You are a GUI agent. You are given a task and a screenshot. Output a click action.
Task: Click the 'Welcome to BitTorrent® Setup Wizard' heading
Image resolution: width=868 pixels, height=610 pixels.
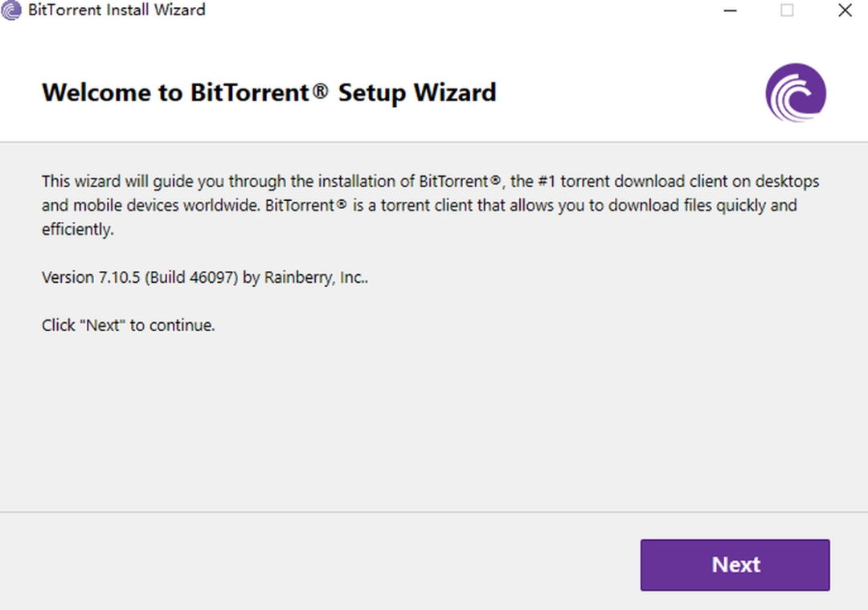point(268,92)
